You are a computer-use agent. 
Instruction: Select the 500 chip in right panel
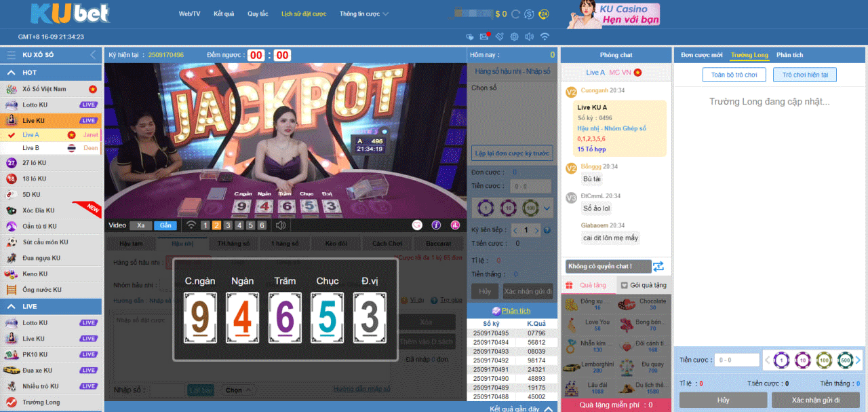point(844,360)
